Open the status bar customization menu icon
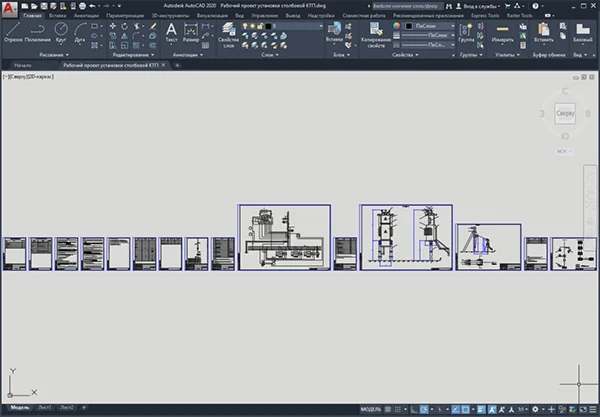The width and height of the screenshot is (600, 417). tap(593, 410)
